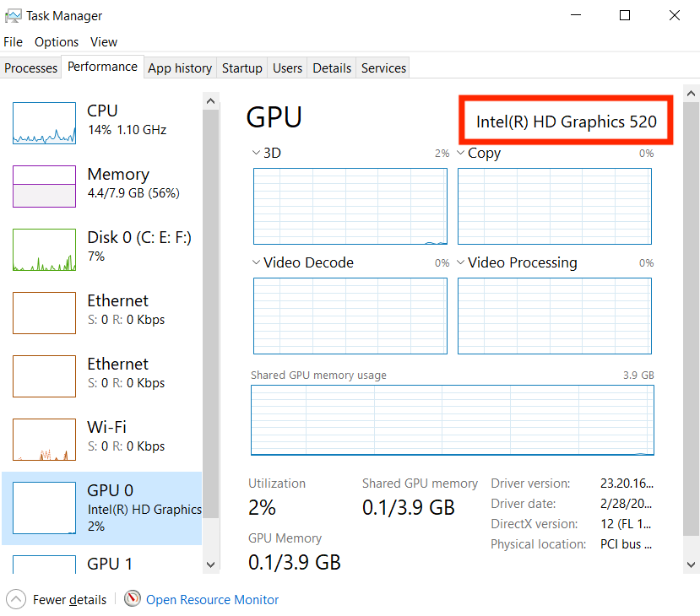Go to the Users tab
This screenshot has height=616, width=700.
click(287, 68)
